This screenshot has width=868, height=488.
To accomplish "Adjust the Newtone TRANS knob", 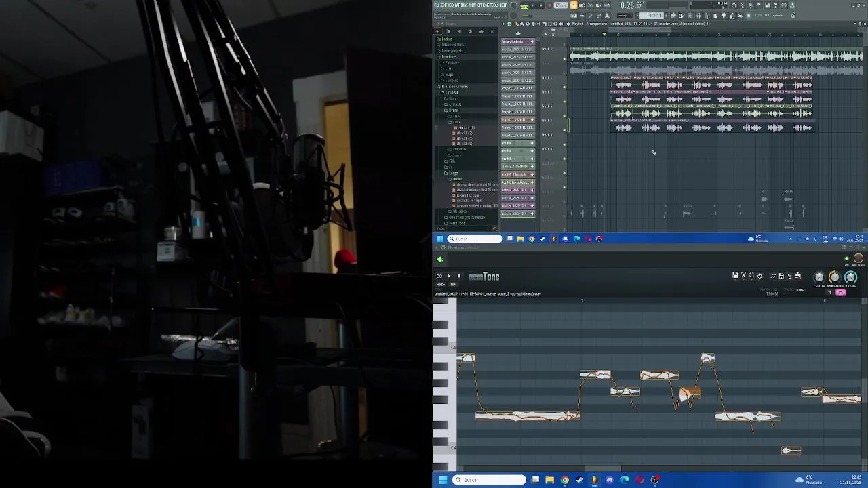I will click(x=851, y=277).
